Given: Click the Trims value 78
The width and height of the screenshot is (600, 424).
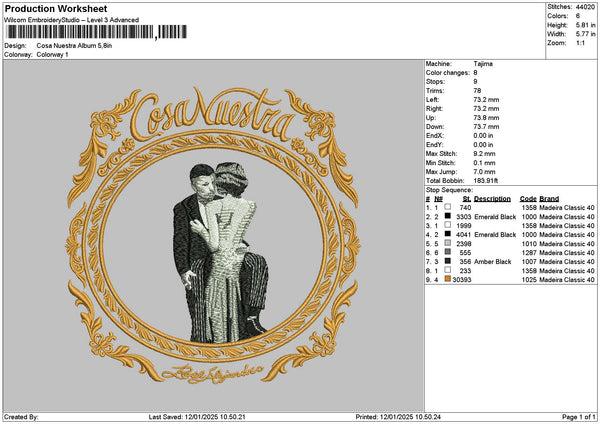Looking at the screenshot, I should [477, 91].
